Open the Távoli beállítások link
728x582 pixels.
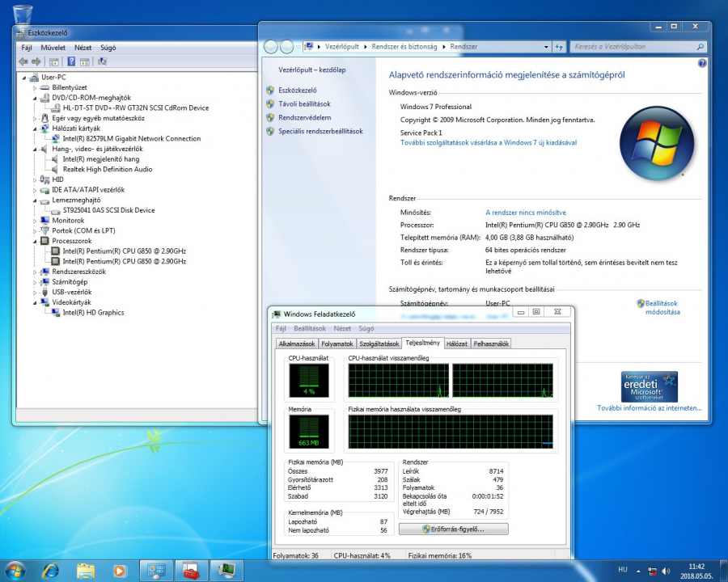305,104
